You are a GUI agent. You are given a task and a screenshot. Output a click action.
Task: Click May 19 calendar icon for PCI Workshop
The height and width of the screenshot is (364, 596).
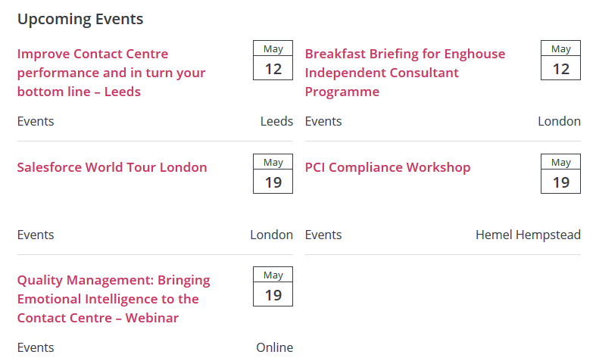click(x=560, y=174)
